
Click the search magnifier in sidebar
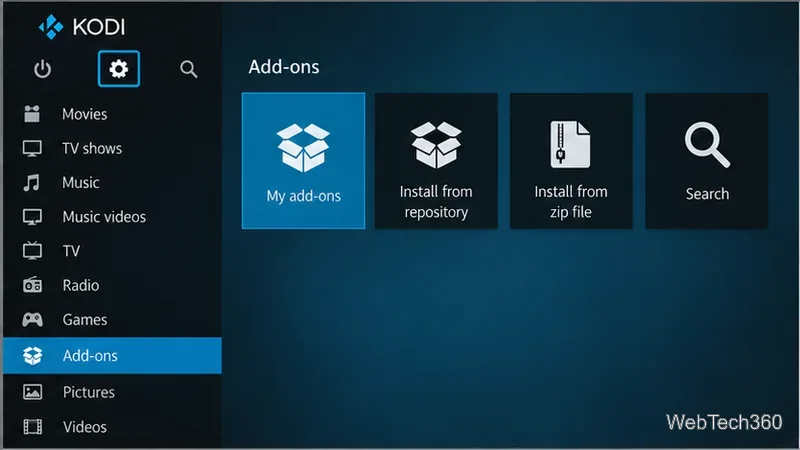point(188,69)
